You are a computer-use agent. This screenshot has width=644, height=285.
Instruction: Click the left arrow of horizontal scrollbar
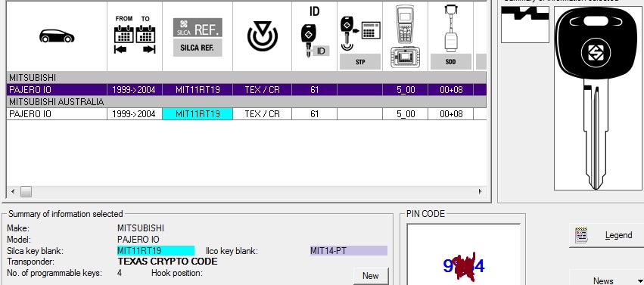pos(13,191)
